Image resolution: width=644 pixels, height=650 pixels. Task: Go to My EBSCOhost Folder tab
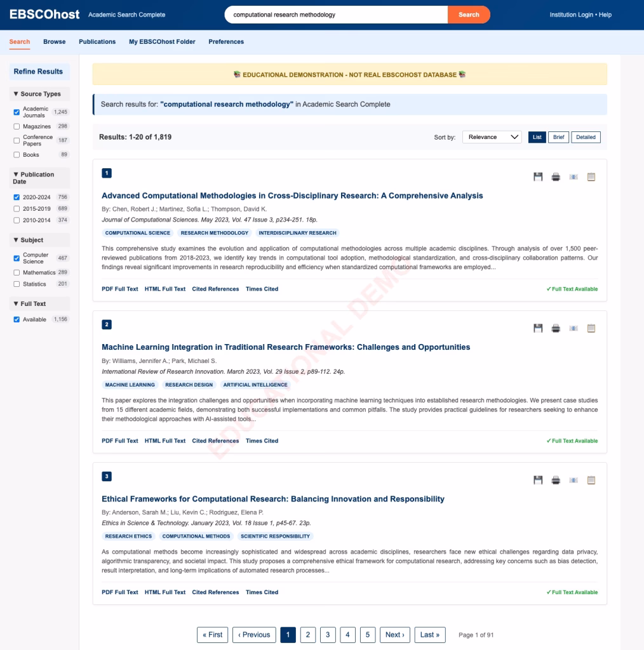[162, 42]
